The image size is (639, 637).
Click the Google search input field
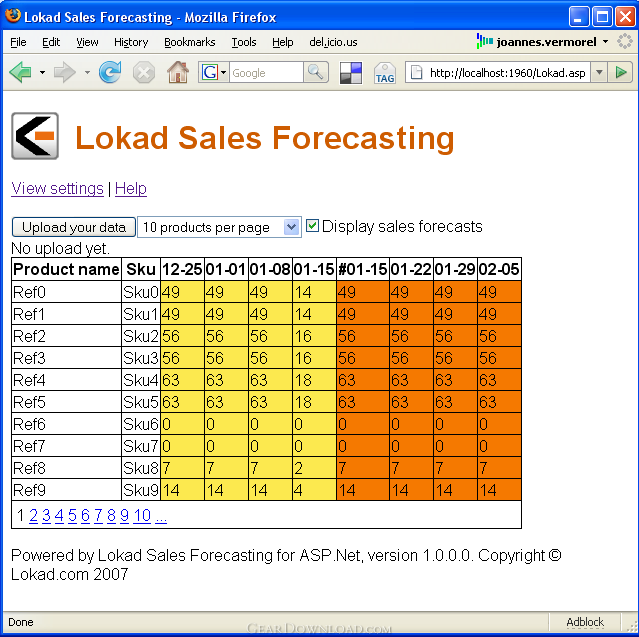(266, 73)
